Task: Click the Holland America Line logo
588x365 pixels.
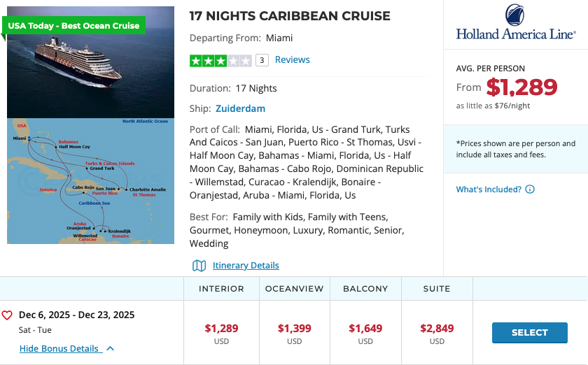Action: (516, 23)
